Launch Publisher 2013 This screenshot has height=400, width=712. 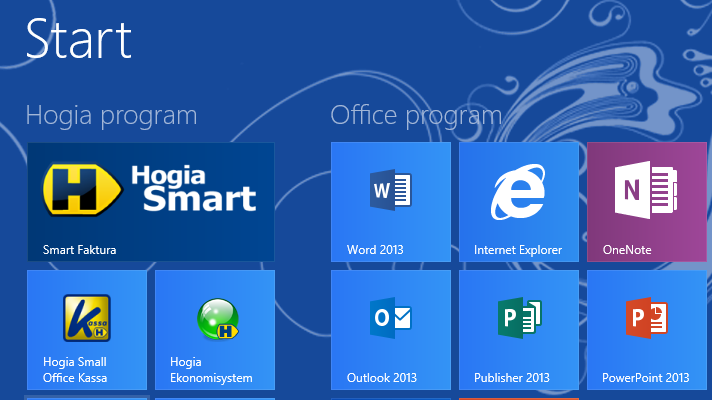[x=519, y=330]
